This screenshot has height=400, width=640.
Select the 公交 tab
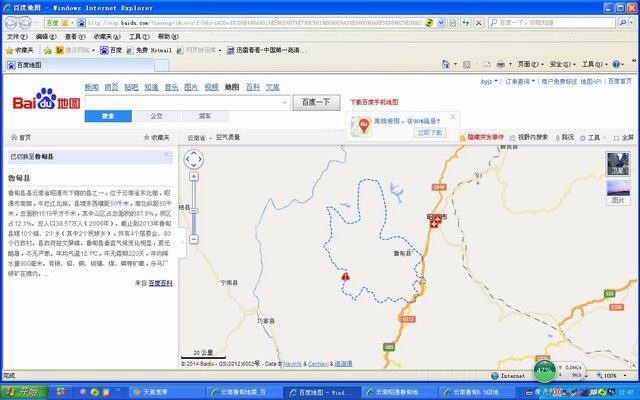tap(156, 116)
